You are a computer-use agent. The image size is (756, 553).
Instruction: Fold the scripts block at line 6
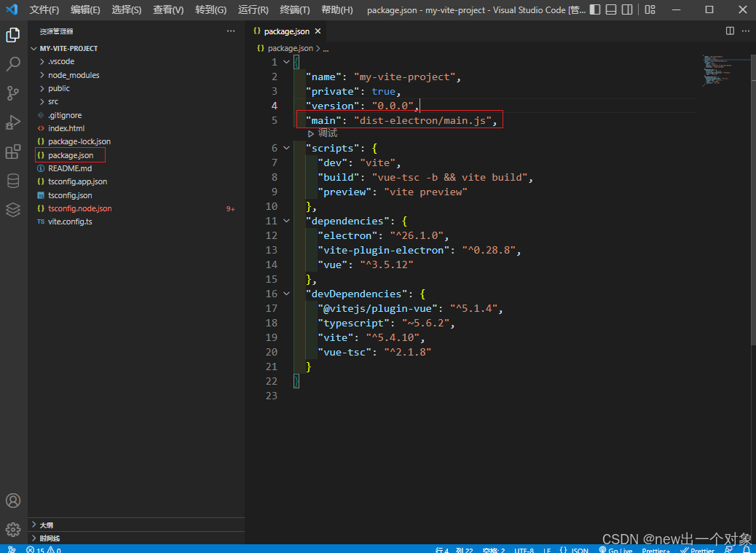(x=286, y=149)
